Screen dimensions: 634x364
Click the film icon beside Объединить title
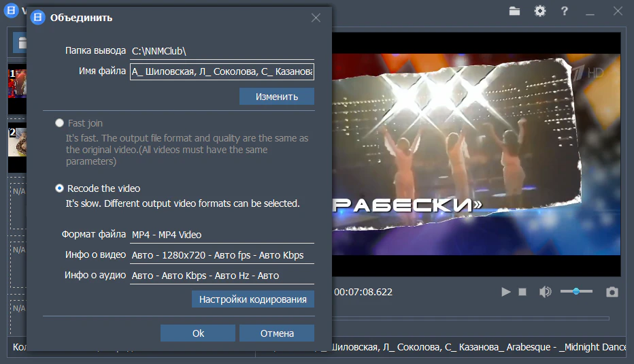pyautogui.click(x=39, y=18)
